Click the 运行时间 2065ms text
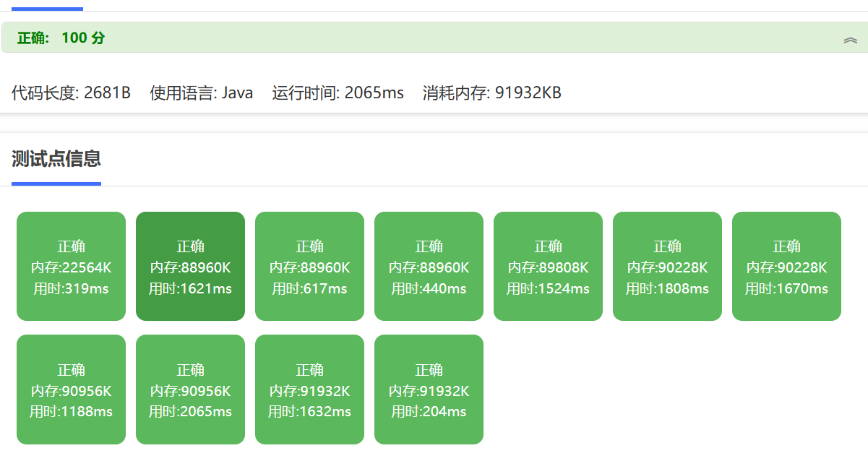The height and width of the screenshot is (469, 868). pyautogui.click(x=338, y=92)
